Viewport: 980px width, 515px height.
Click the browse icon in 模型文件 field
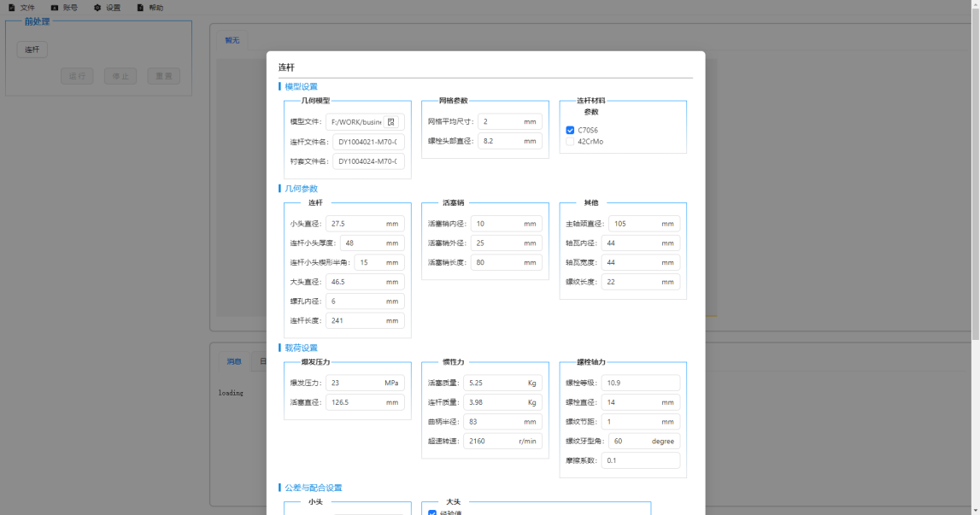pos(391,122)
